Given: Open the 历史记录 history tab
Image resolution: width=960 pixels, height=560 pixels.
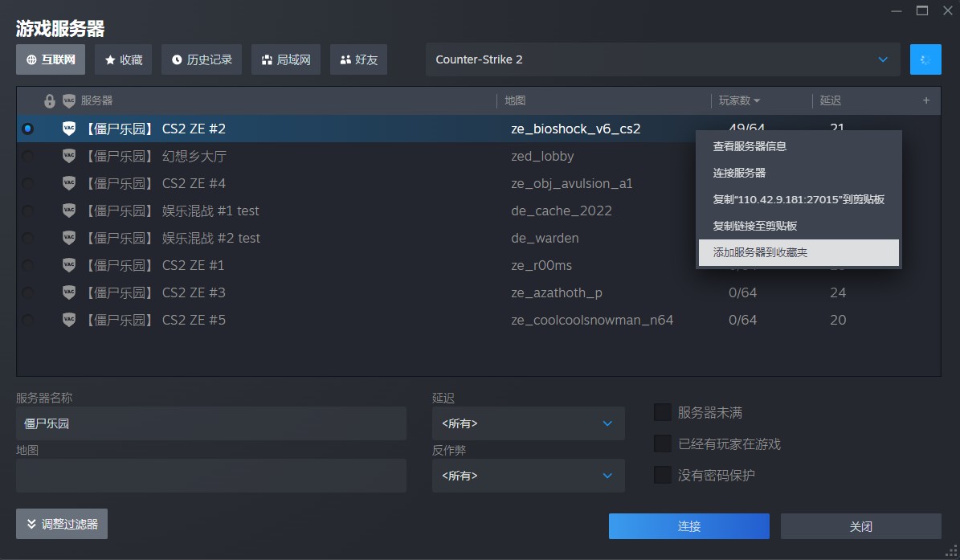Looking at the screenshot, I should (x=202, y=59).
